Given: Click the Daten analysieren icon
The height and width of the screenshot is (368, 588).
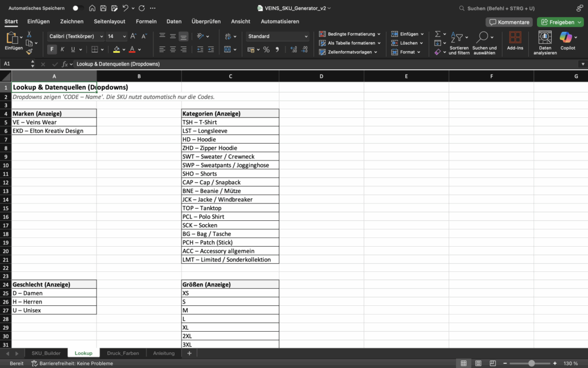Looking at the screenshot, I should click(545, 38).
